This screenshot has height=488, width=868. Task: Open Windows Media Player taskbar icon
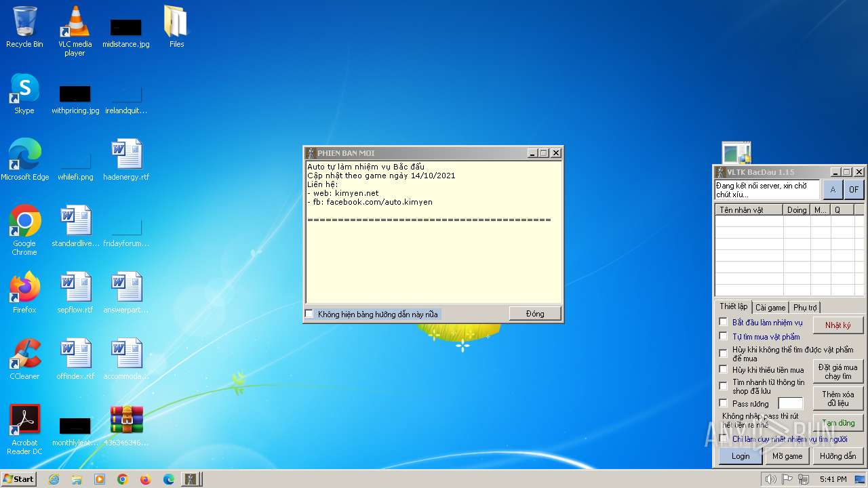click(x=100, y=479)
